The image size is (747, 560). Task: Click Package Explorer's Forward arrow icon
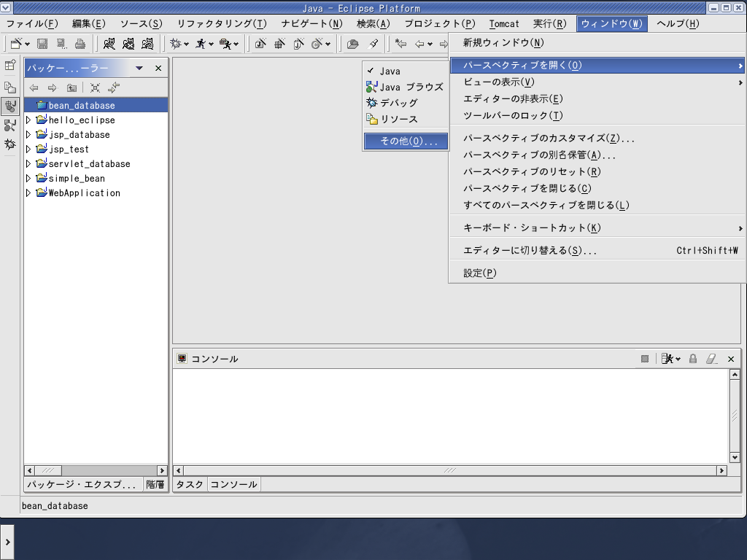(x=52, y=87)
